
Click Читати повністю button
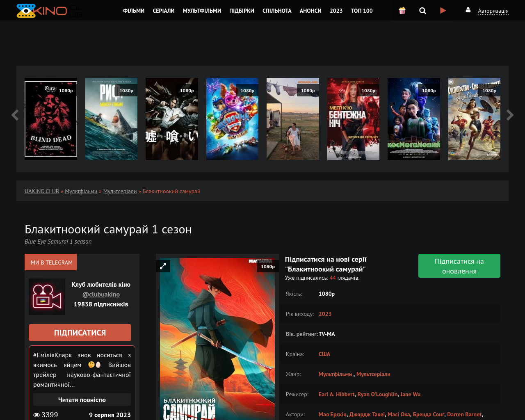click(82, 399)
